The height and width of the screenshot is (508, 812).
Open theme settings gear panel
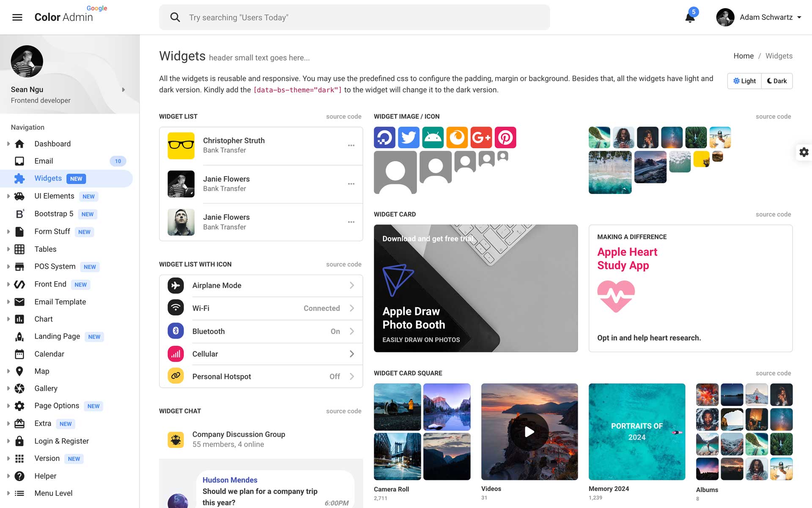point(804,152)
